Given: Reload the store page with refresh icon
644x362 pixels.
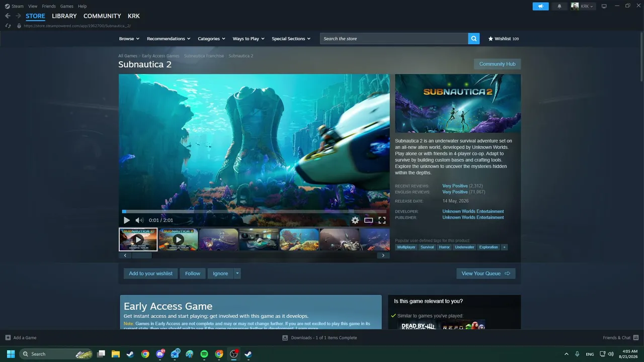Looking at the screenshot, I should click(8, 26).
